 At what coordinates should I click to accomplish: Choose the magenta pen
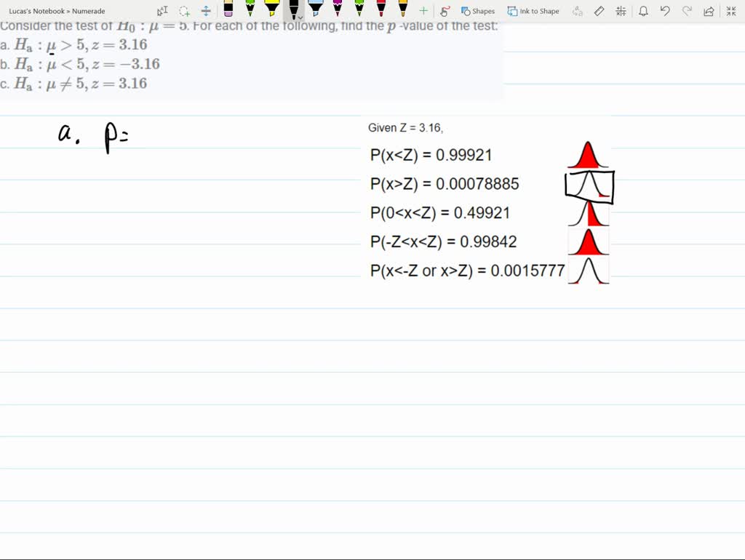click(x=338, y=9)
